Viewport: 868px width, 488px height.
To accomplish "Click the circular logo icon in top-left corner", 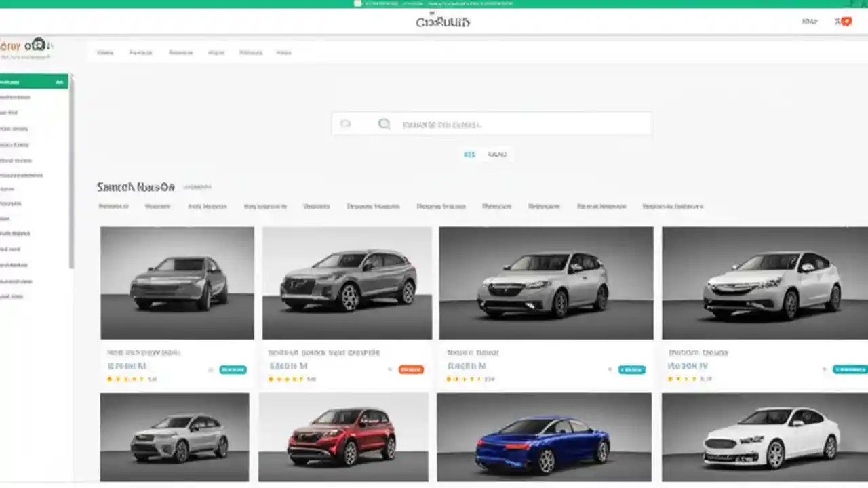I will coord(39,45).
